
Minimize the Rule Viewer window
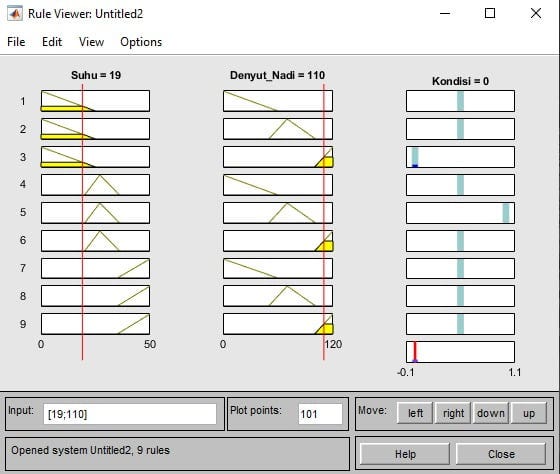tap(445, 14)
